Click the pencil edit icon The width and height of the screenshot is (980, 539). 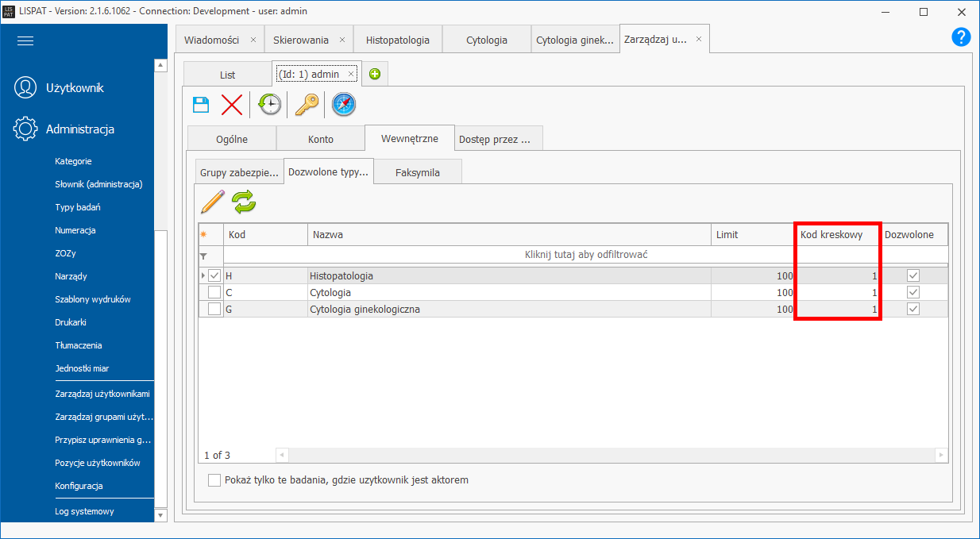click(212, 202)
